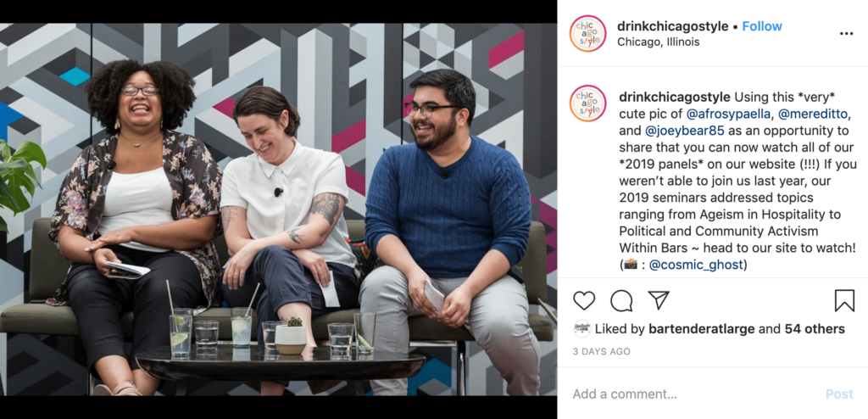
Task: Follow the drinkchicagostyle account
Action: coord(762,26)
